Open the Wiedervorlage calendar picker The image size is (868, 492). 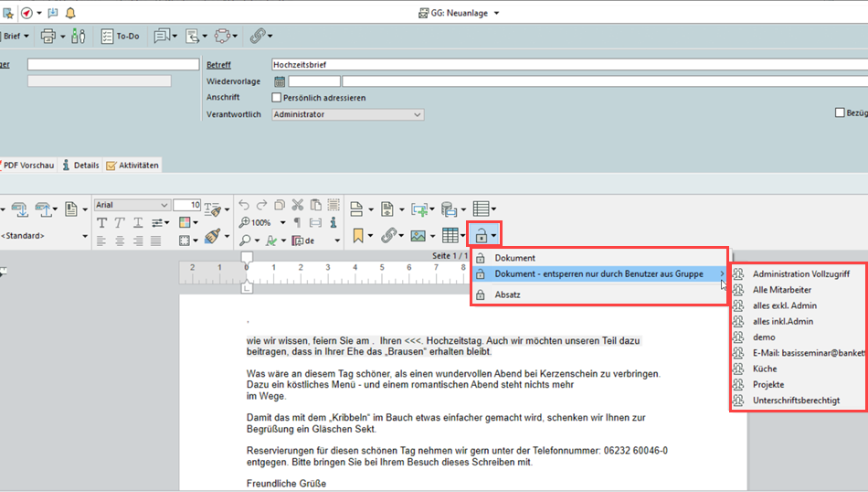[x=280, y=81]
